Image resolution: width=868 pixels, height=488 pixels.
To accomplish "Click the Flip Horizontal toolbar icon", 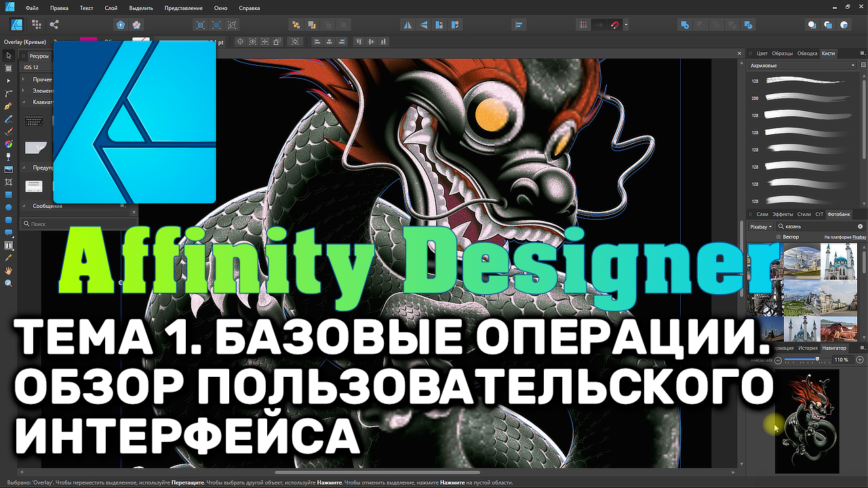I will (x=408, y=25).
